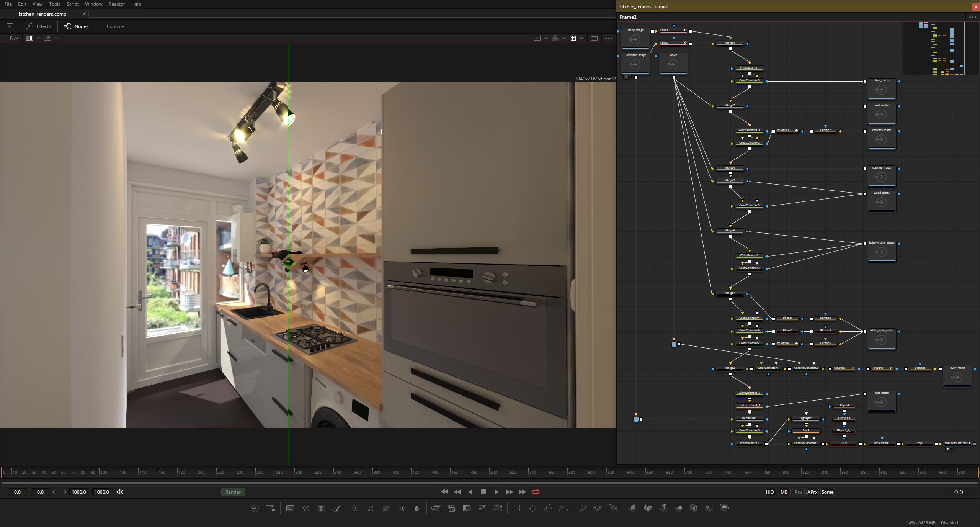Viewport: 980px width, 527px height.
Task: Open the split wipe view dropdown arrow
Action: tap(38, 38)
